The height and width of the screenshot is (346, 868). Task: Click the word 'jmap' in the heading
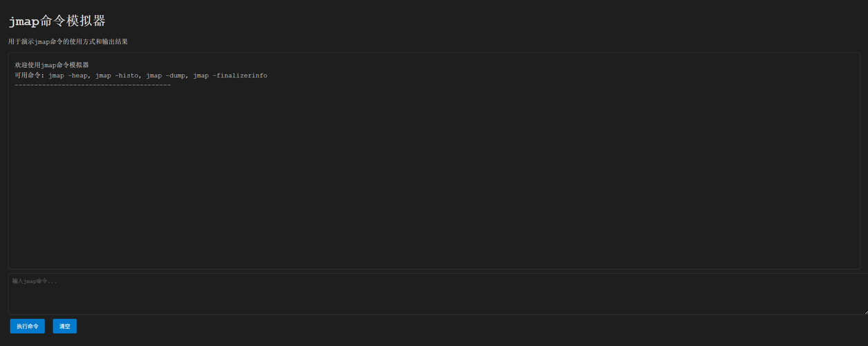point(24,21)
